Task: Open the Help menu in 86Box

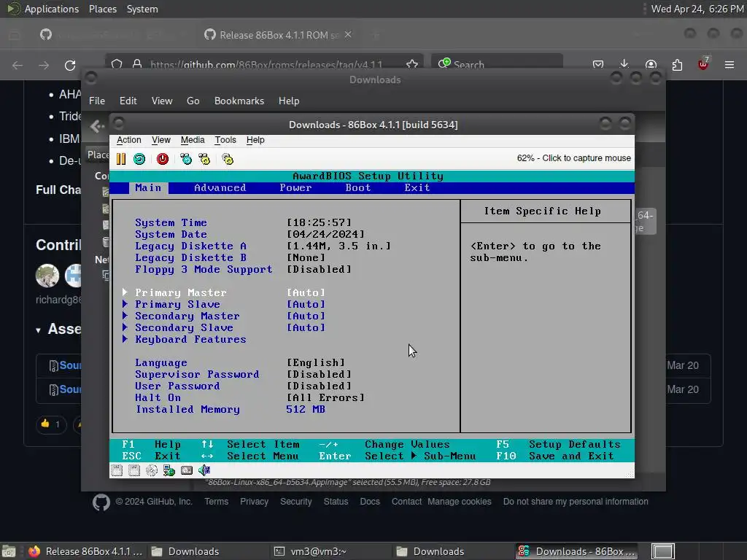Action: click(255, 140)
